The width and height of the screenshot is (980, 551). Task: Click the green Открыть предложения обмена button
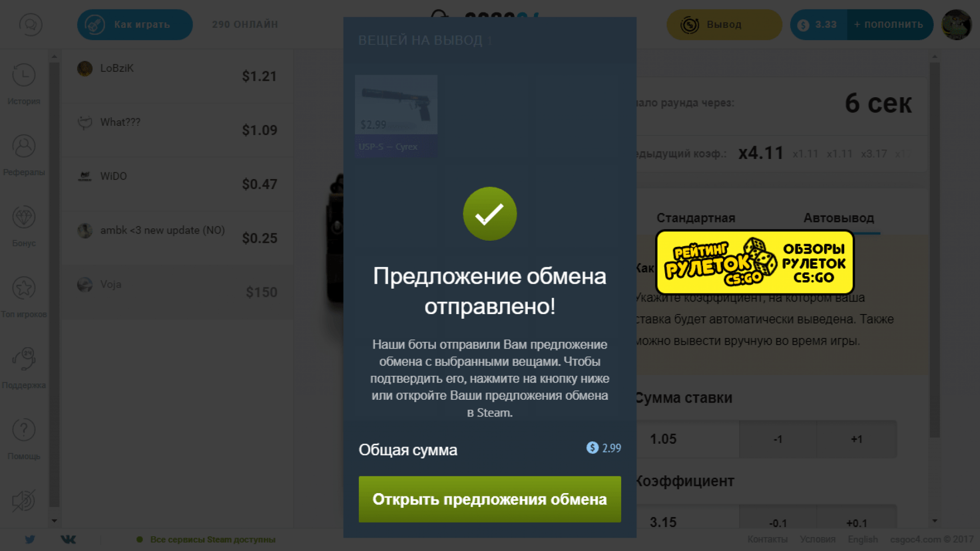[x=490, y=499]
